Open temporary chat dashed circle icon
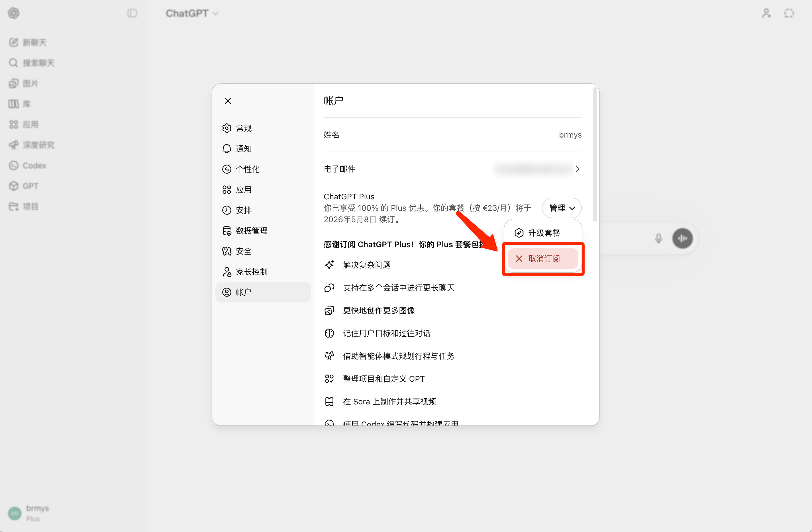Viewport: 812px width, 532px height. coord(789,13)
